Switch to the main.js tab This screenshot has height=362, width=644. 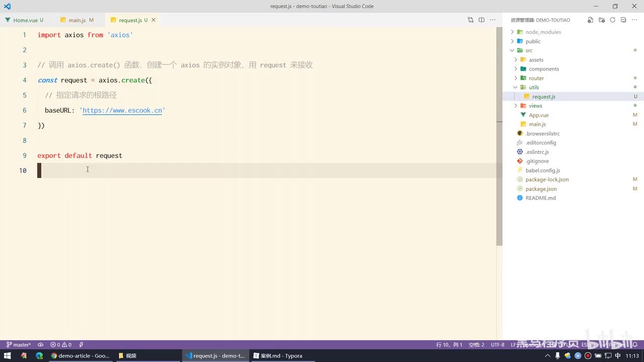coord(77,20)
